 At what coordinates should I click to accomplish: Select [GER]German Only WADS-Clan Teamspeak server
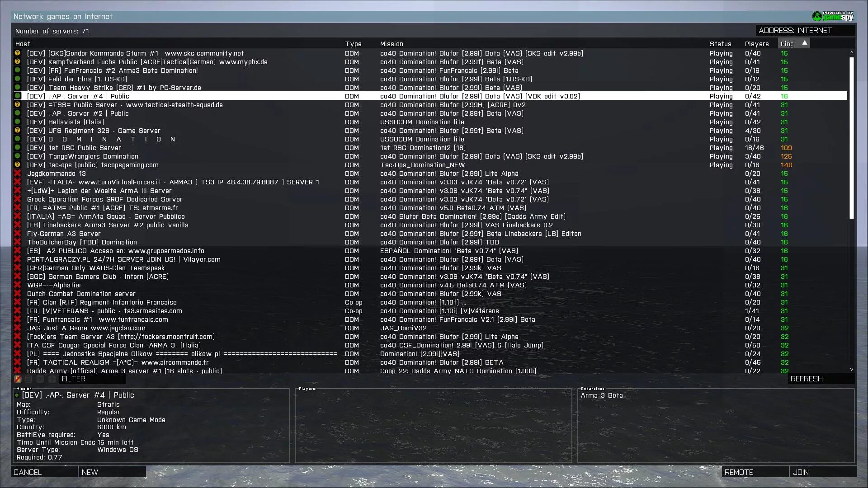430,268
